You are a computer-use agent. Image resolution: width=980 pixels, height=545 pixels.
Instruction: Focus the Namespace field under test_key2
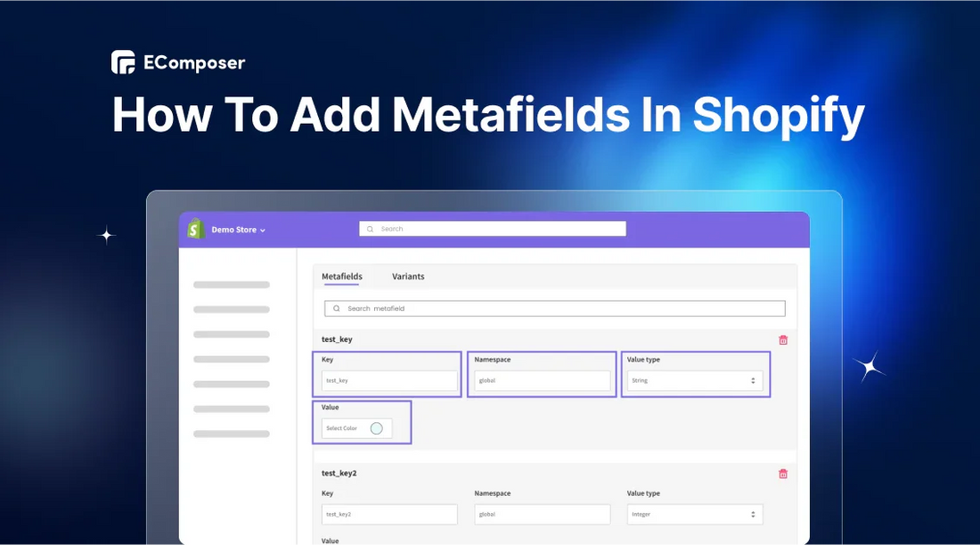coord(542,515)
